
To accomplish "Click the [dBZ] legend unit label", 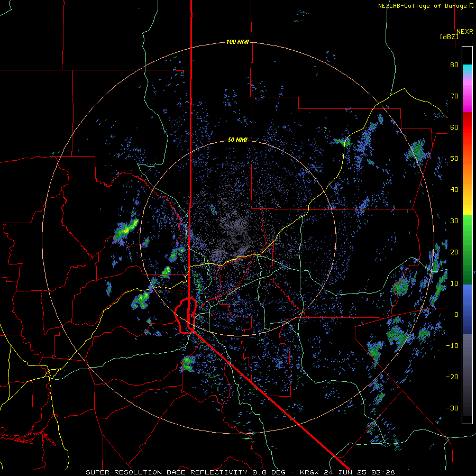I will pos(449,37).
